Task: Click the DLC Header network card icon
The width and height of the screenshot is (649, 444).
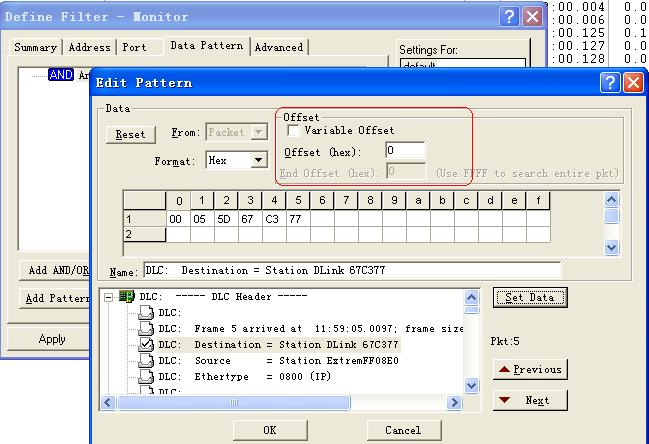Action: coord(127,297)
